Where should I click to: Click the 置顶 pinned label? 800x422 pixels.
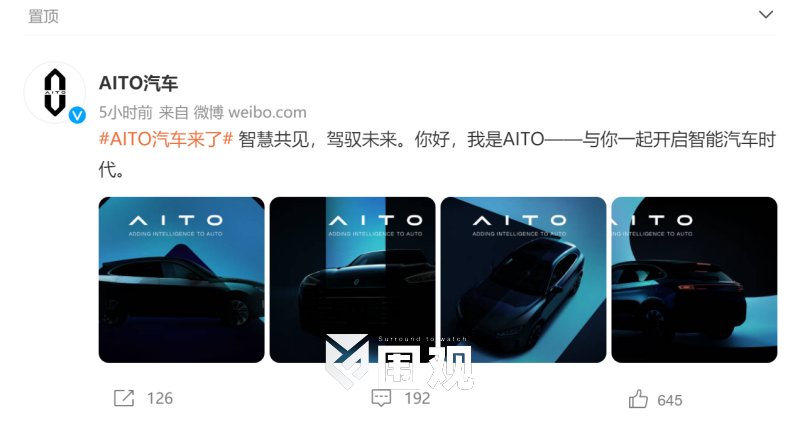pos(43,16)
